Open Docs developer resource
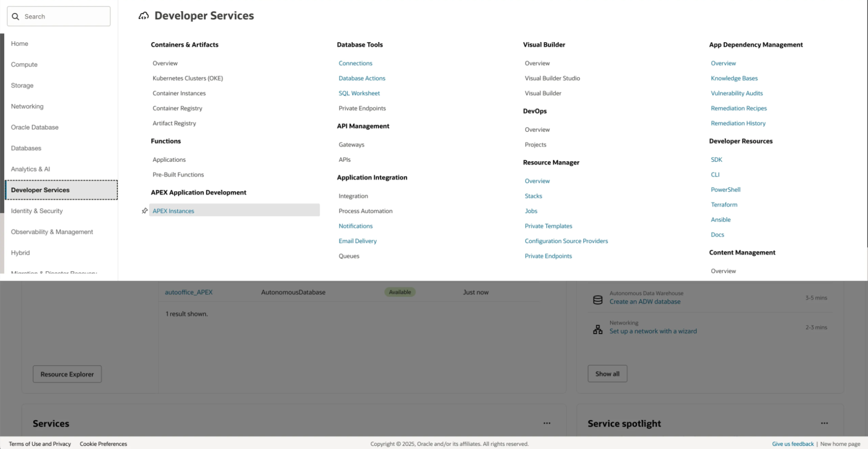The image size is (868, 449). coord(717,235)
